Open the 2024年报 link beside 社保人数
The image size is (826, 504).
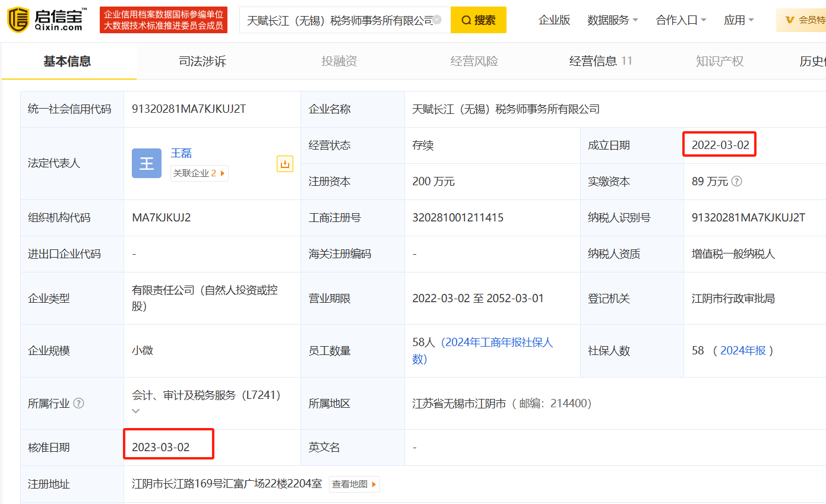743,351
